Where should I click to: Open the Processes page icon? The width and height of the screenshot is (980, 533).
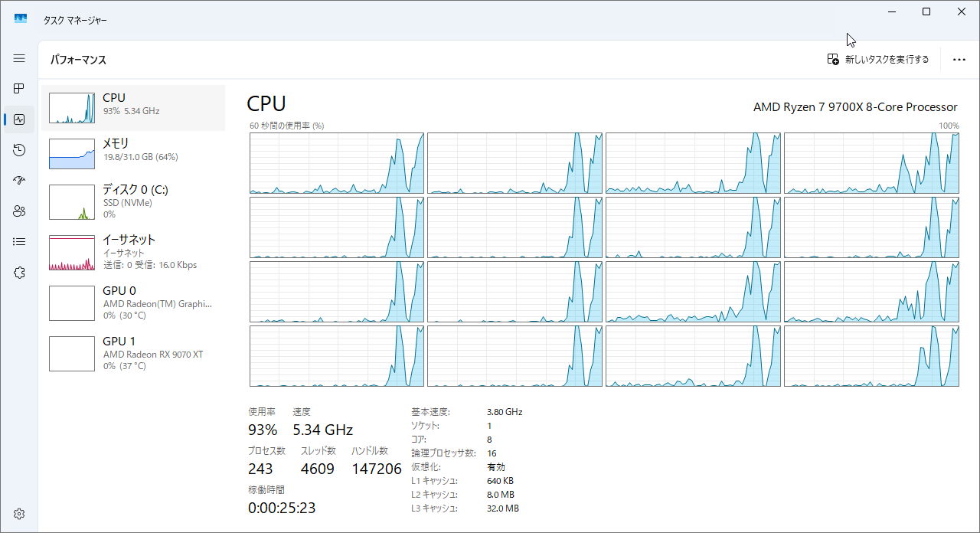click(x=19, y=89)
